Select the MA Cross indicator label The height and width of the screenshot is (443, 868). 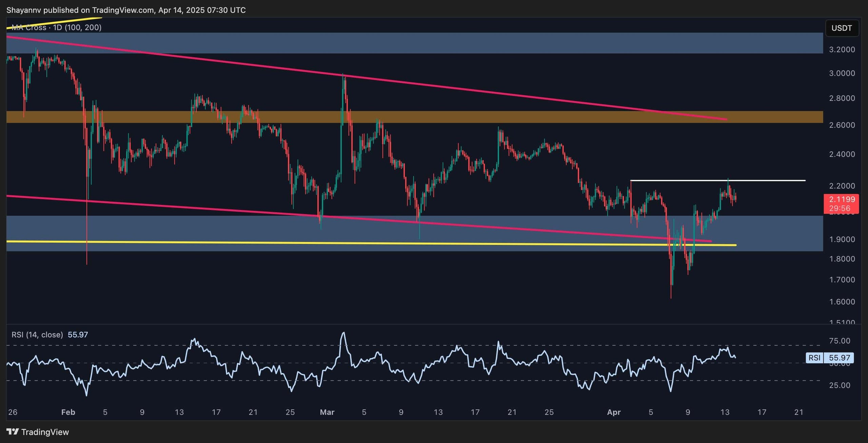(x=56, y=27)
